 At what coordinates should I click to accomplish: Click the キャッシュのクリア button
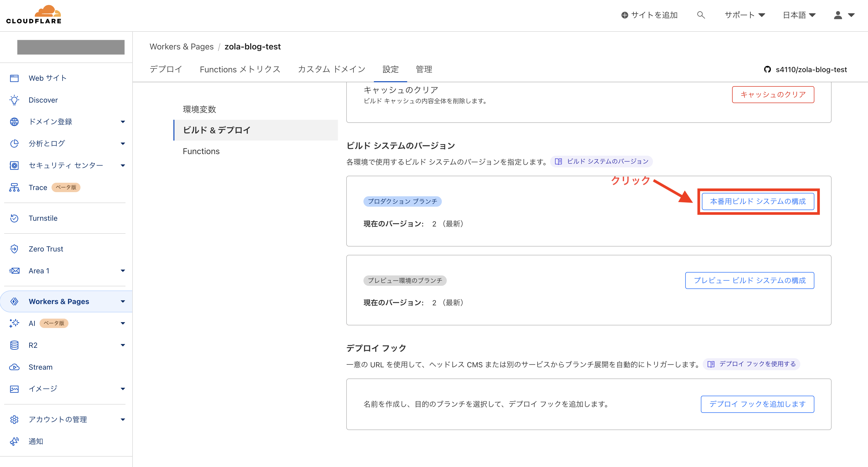pos(773,95)
